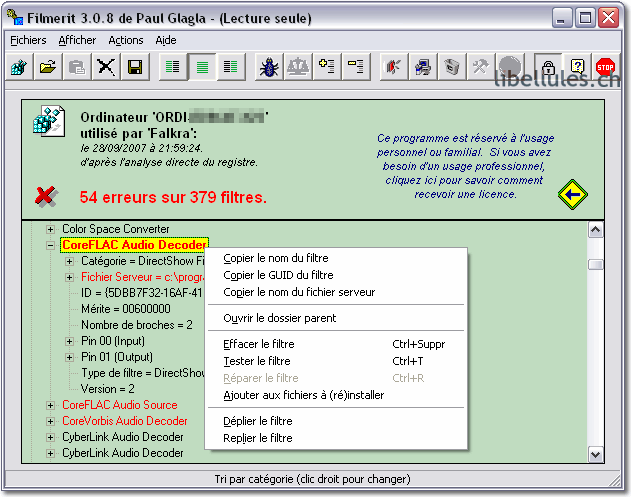The image size is (631, 497).
Task: Save with the floppy disk icon
Action: point(135,67)
